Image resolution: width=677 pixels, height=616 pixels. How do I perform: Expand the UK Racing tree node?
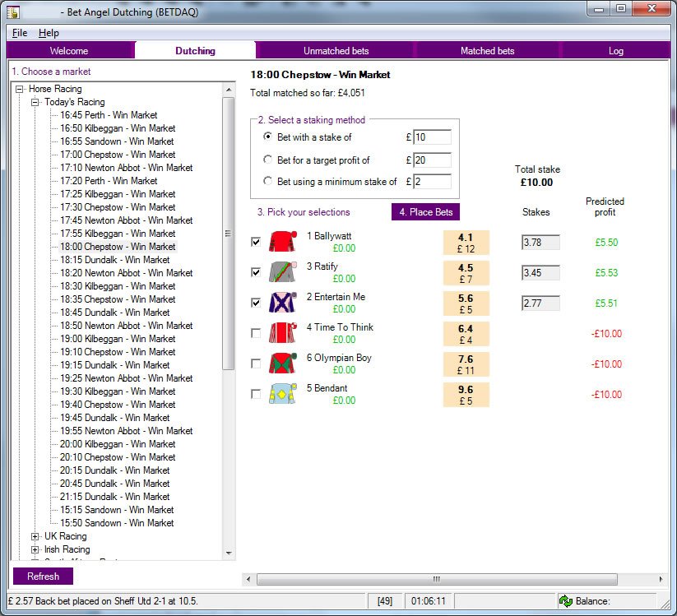35,536
